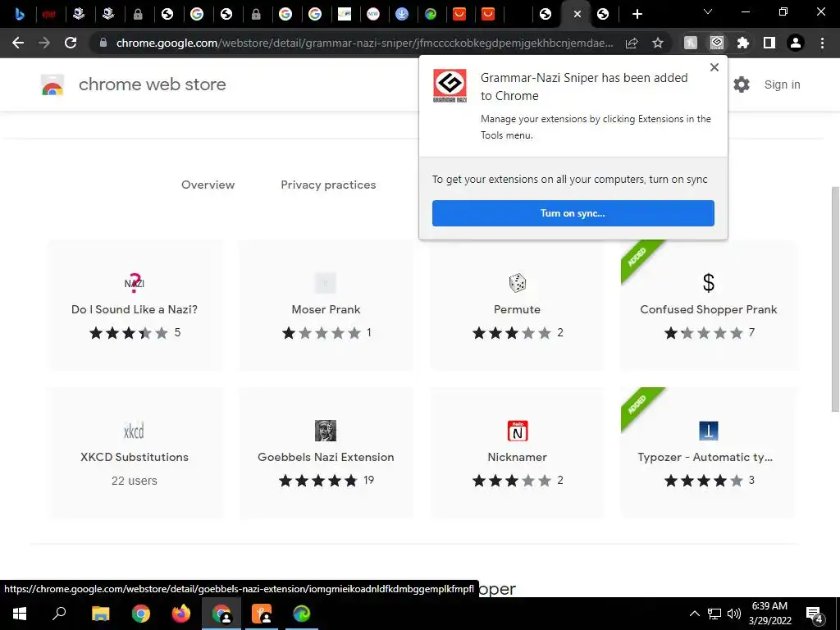This screenshot has width=840, height=630.
Task: Open Goebbels Nazi Extension card
Action: pos(326,453)
